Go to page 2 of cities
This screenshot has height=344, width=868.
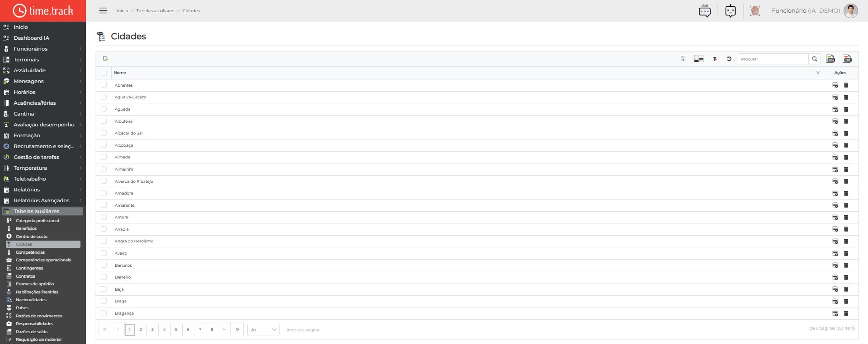tap(141, 330)
